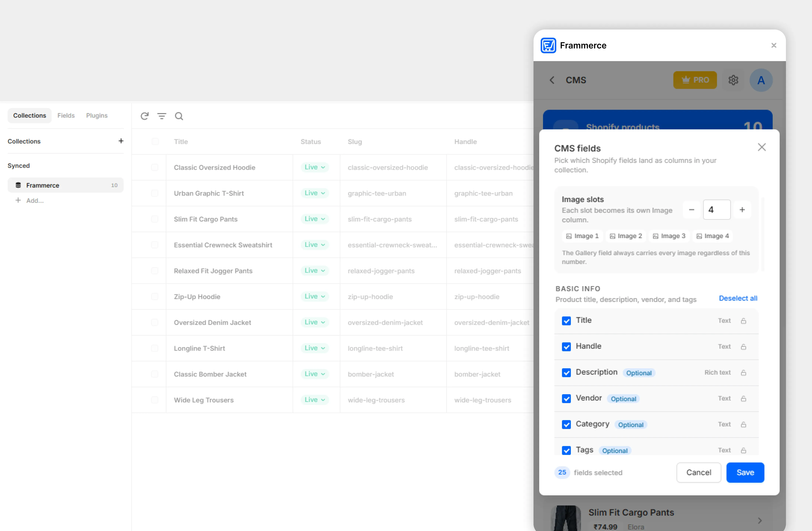Click the Image 4 slot chip

712,236
